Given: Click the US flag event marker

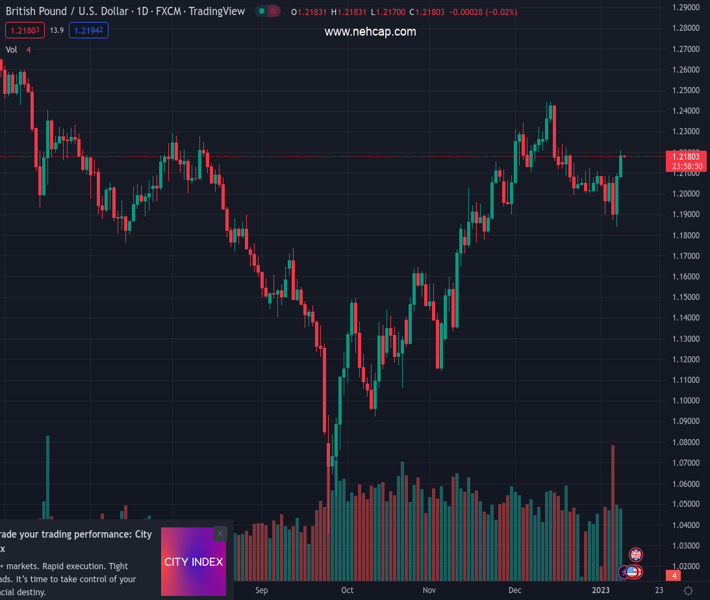Looking at the screenshot, I should click(x=632, y=571).
